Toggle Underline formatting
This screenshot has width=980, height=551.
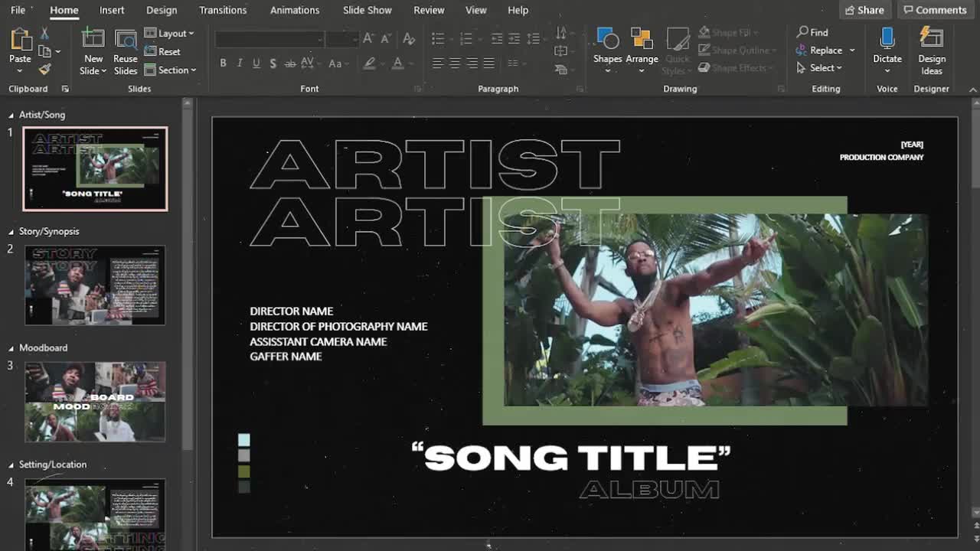[256, 64]
